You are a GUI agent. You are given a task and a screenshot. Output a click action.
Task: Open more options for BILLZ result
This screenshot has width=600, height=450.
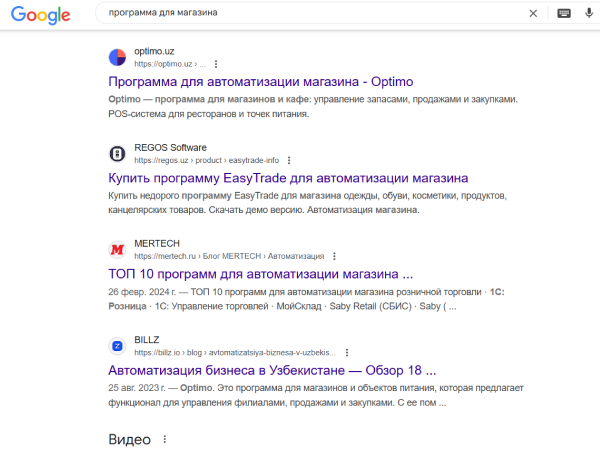coord(349,353)
